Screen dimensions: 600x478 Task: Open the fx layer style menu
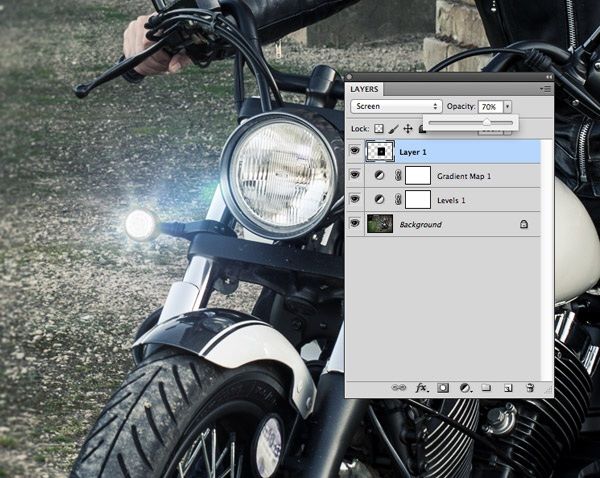click(422, 387)
